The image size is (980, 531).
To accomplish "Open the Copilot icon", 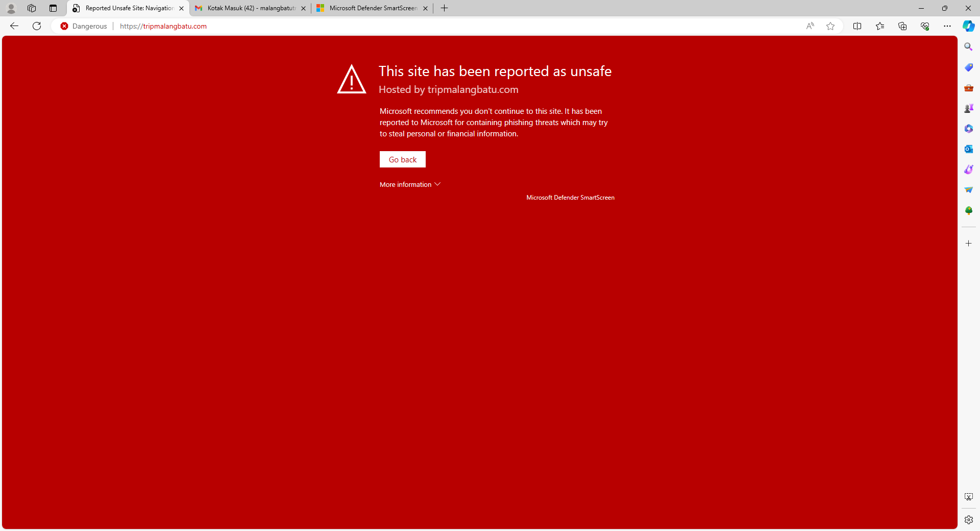I will click(x=969, y=26).
